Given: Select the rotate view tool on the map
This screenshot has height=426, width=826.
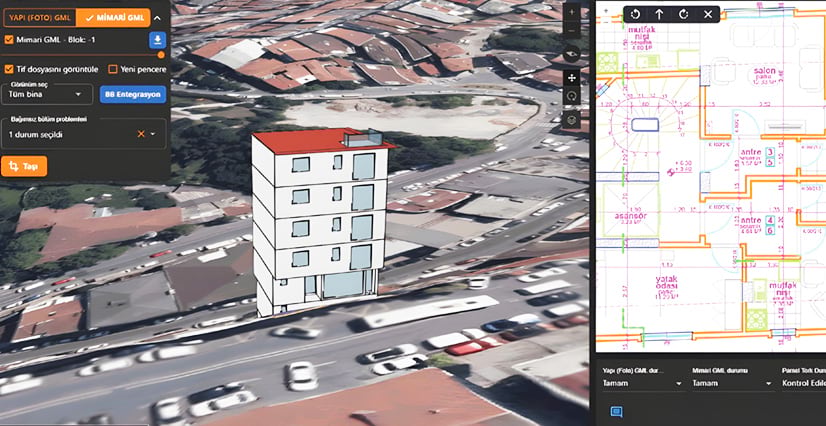Looking at the screenshot, I should coord(572,96).
